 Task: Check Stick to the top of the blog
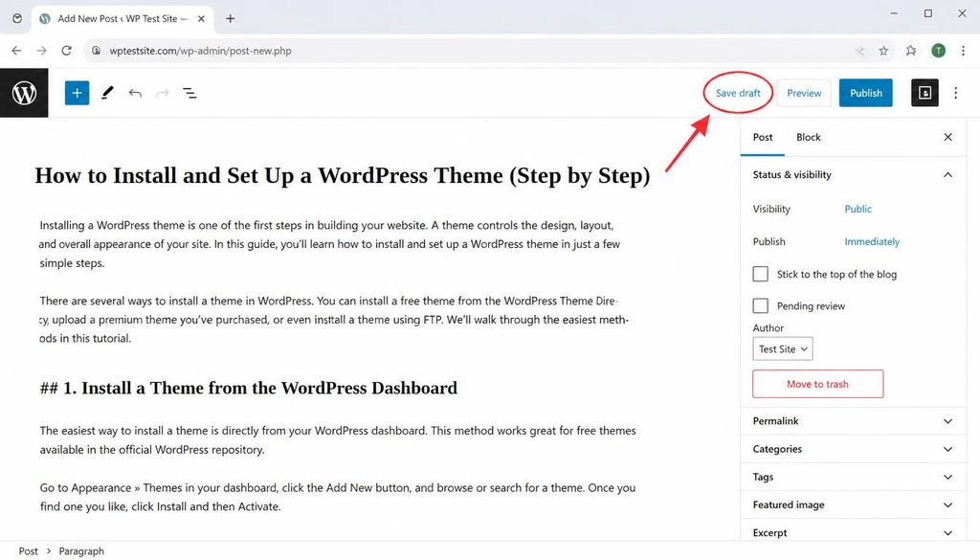(x=760, y=274)
